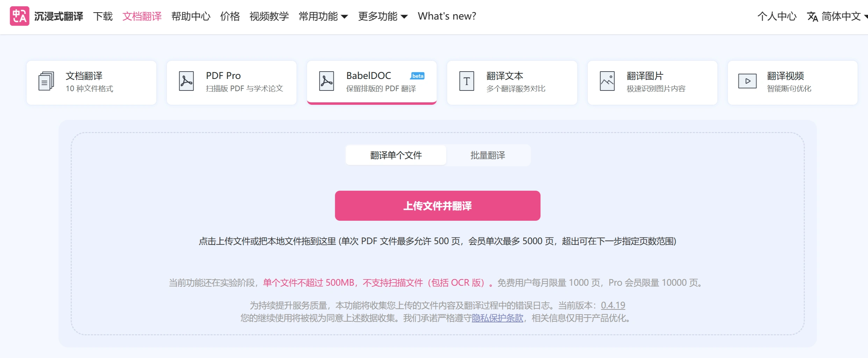
Task: Click the PDF Pro card icon
Action: 186,81
